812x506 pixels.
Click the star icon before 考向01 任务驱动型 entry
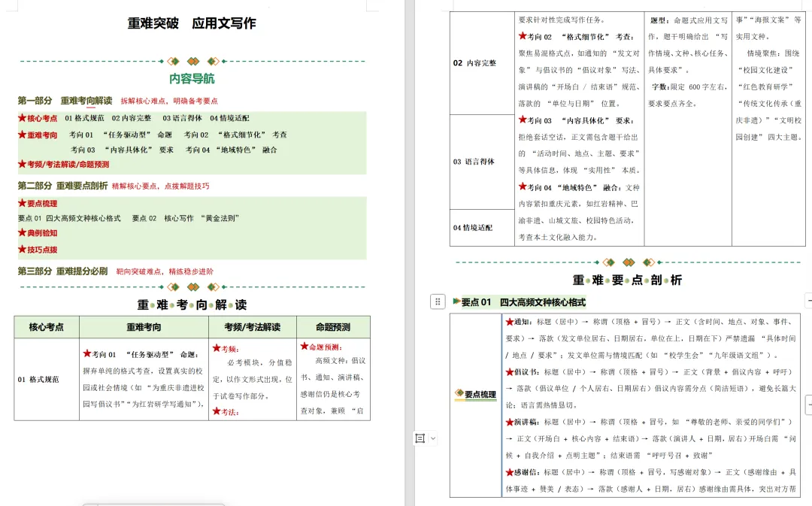click(x=88, y=352)
